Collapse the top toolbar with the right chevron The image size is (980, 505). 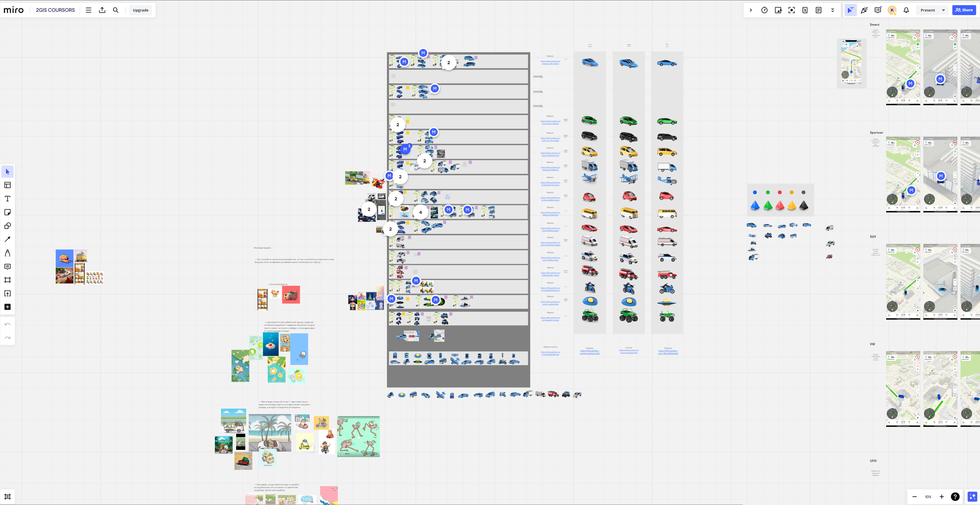coord(751,10)
